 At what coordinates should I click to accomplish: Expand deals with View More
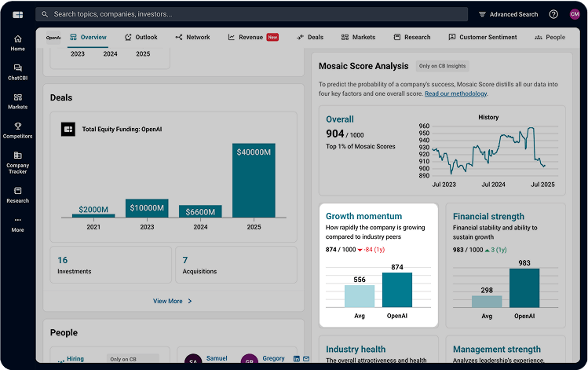173,301
